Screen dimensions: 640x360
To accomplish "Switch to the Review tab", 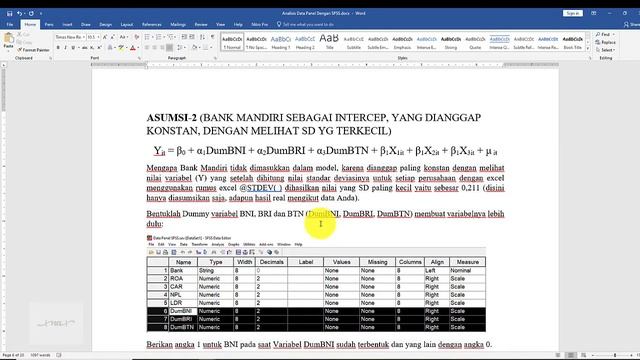I will tap(201, 24).
